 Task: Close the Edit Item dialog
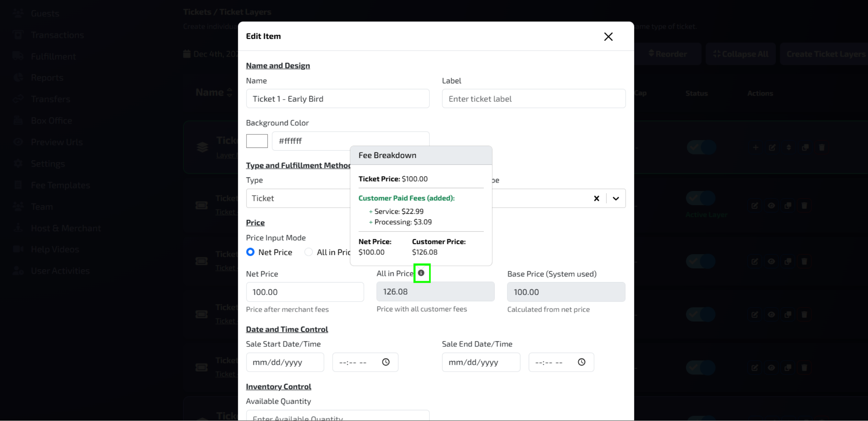(x=608, y=36)
